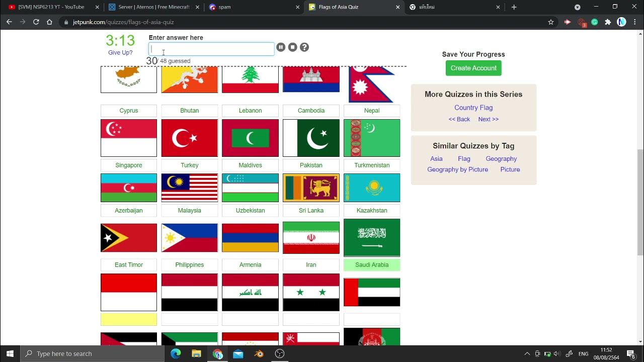
Task: Open the Picture tag link
Action: click(x=510, y=169)
